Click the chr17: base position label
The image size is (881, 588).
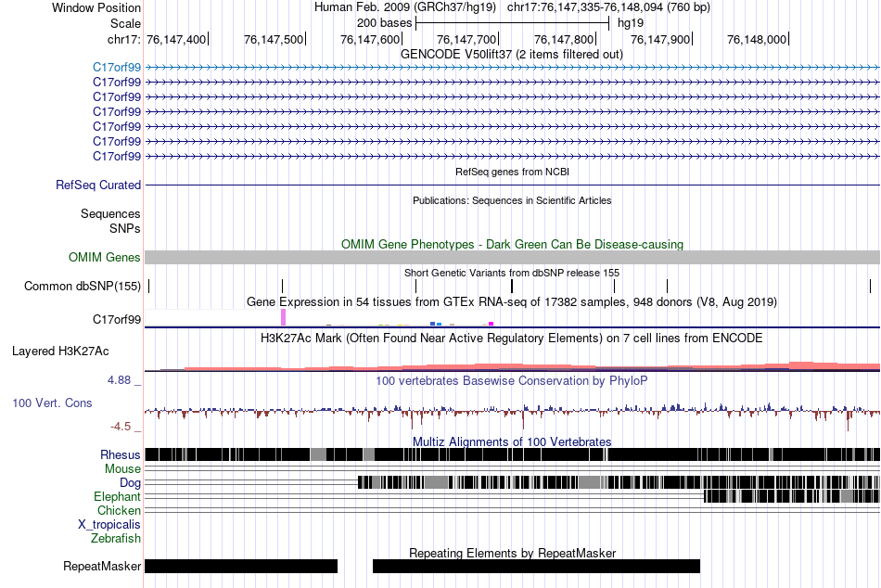click(x=124, y=39)
